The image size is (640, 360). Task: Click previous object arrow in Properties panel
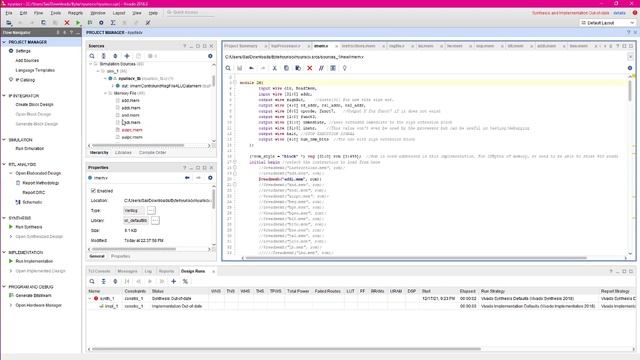[x=187, y=178]
